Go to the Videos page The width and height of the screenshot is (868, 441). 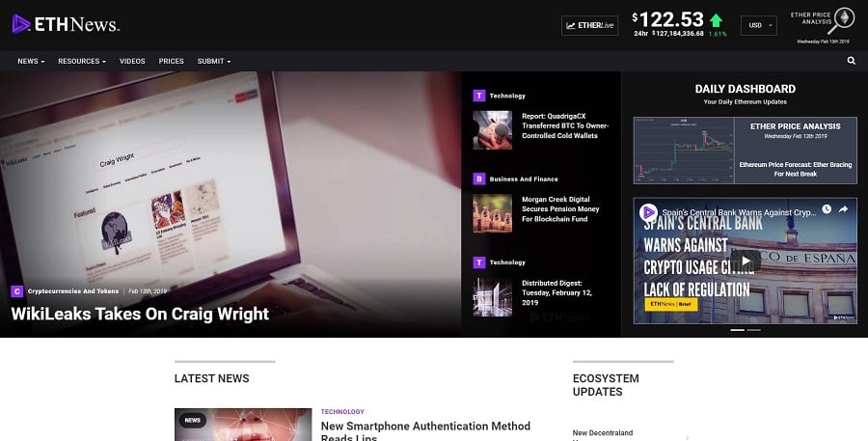(132, 61)
